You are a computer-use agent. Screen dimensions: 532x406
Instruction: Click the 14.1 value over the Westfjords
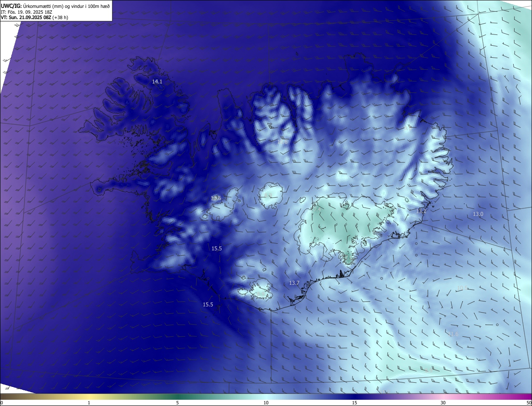pos(157,82)
